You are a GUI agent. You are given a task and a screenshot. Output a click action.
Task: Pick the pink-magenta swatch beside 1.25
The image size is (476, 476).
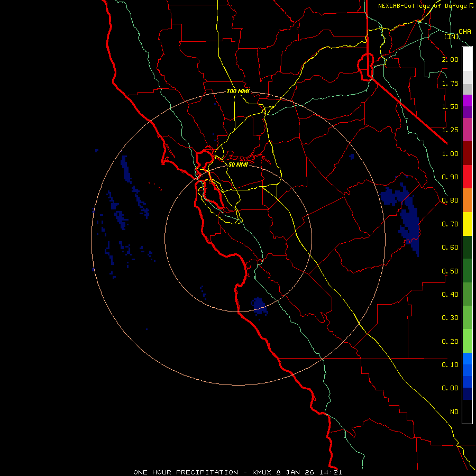467,130
